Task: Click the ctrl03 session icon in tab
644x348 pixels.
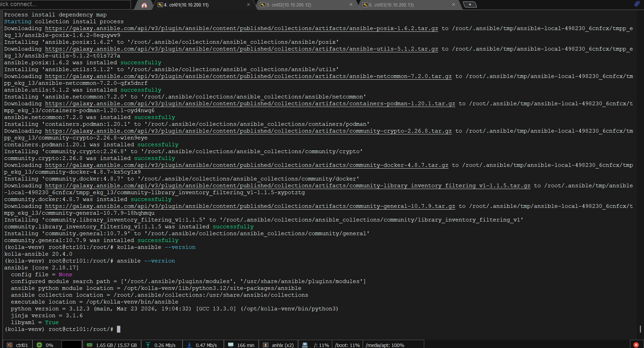Action: [365, 5]
